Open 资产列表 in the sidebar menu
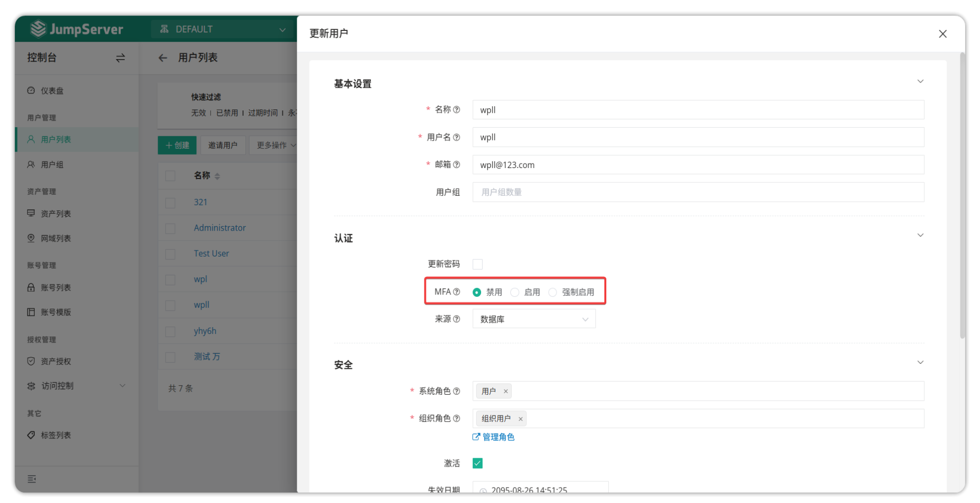 click(56, 214)
